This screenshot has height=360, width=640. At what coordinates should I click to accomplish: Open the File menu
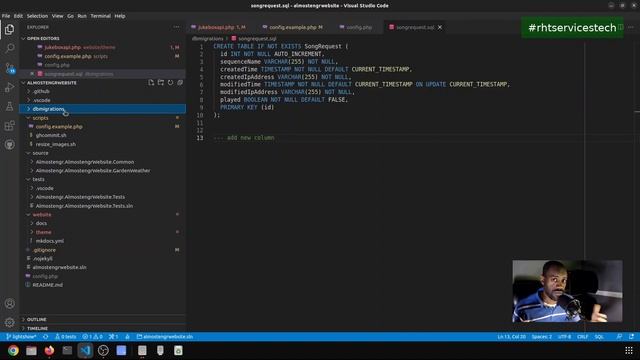click(x=6, y=16)
